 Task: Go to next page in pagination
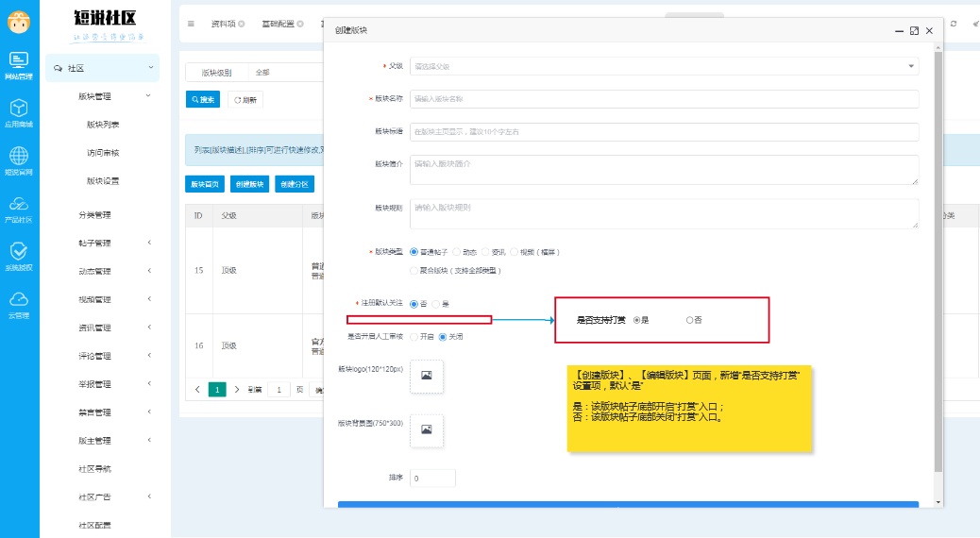pyautogui.click(x=236, y=389)
